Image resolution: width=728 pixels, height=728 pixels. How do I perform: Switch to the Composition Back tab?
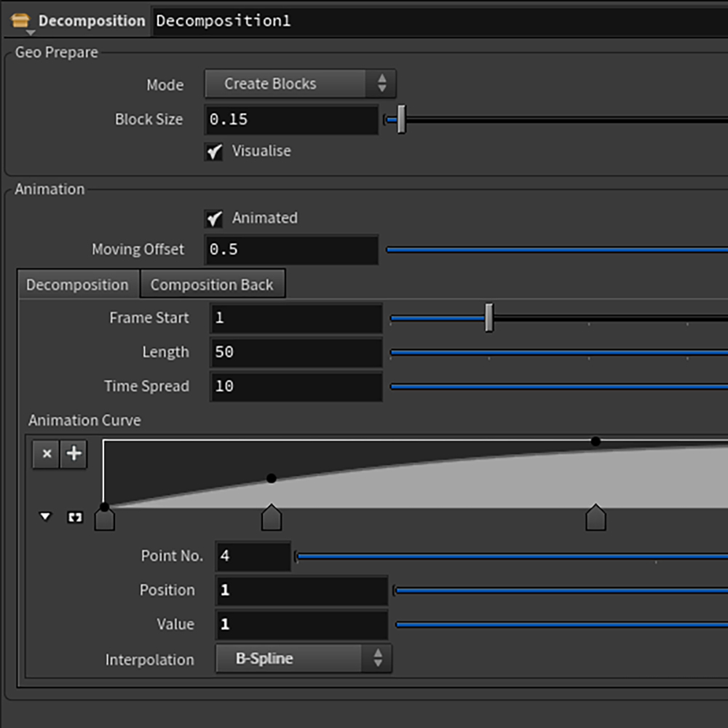(212, 285)
